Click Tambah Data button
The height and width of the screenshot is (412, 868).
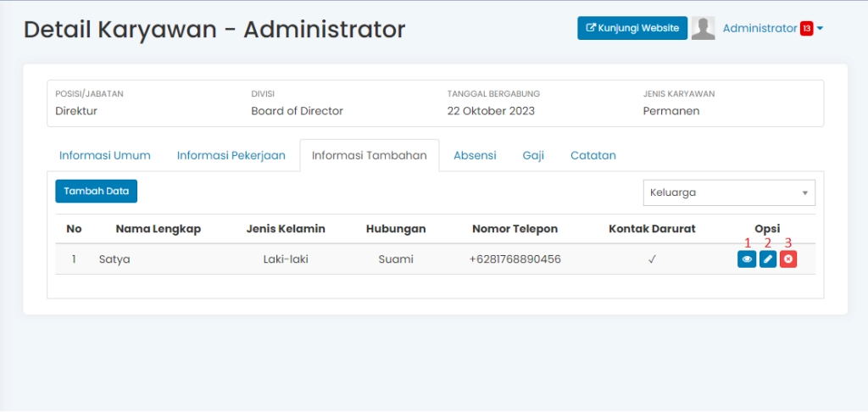coord(97,191)
